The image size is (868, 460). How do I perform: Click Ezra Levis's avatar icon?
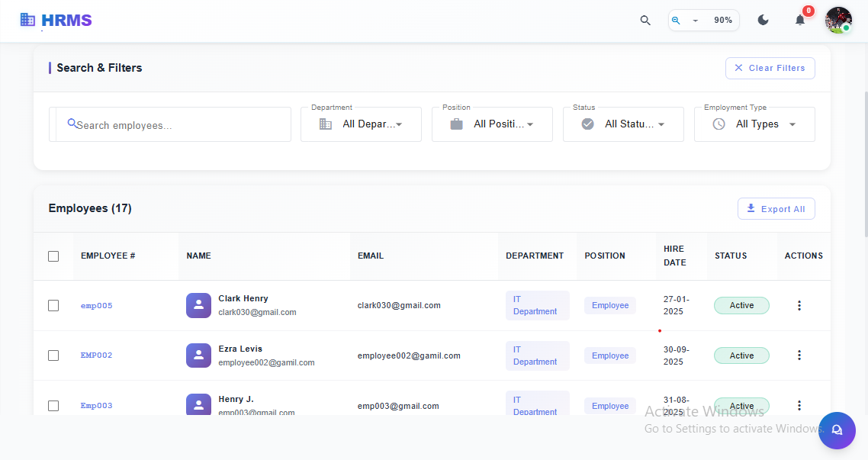coord(199,355)
